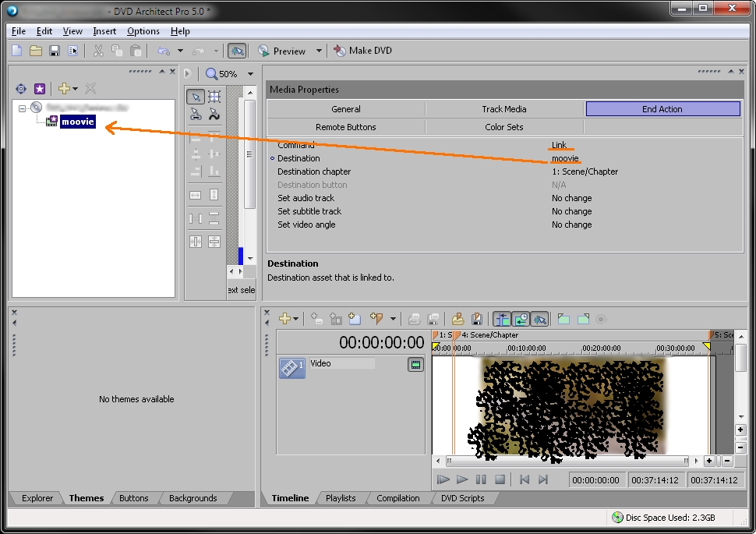Open a project with the folder icon
756x534 pixels.
pos(36,51)
